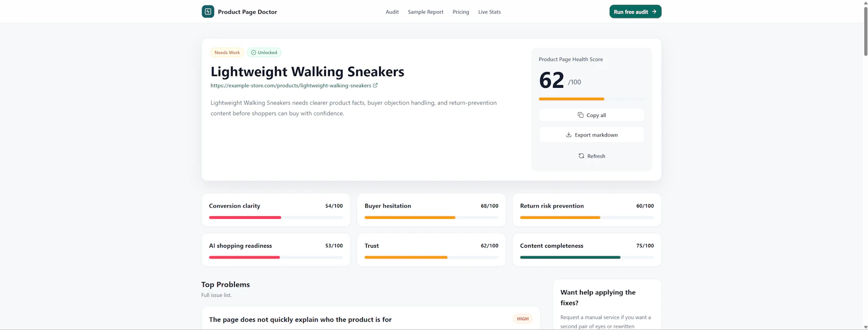Click the Lightweight Walking Sneakers heading

(x=308, y=72)
